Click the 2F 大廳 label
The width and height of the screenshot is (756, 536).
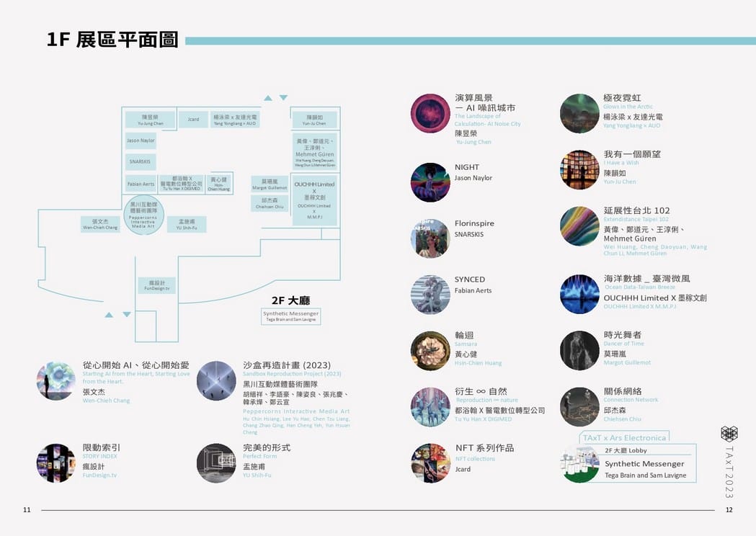(x=290, y=300)
